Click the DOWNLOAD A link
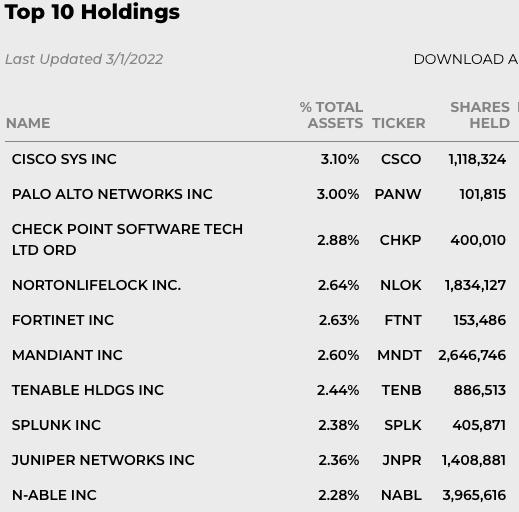Screen dimensions: 519x512 pos(466,59)
